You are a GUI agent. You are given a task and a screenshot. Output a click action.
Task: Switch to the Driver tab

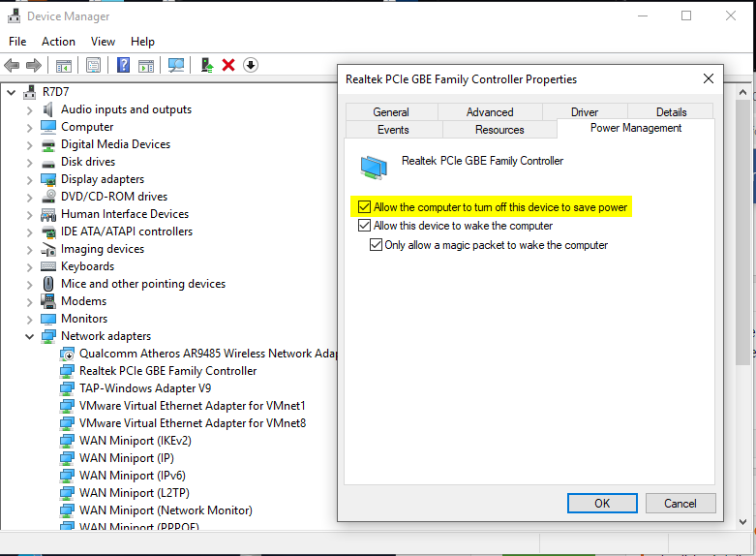pyautogui.click(x=585, y=112)
